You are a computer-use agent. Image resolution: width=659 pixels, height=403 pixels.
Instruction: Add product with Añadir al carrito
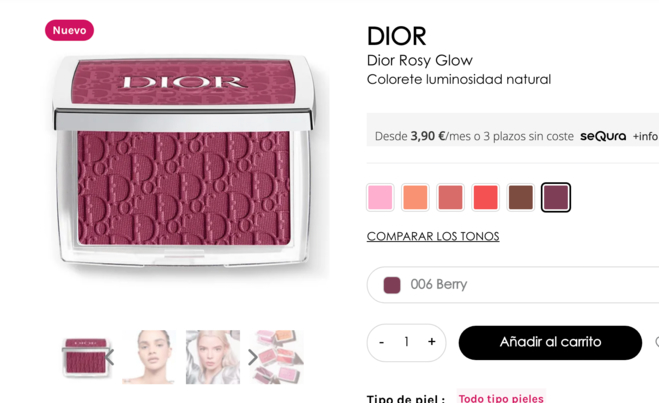(550, 342)
